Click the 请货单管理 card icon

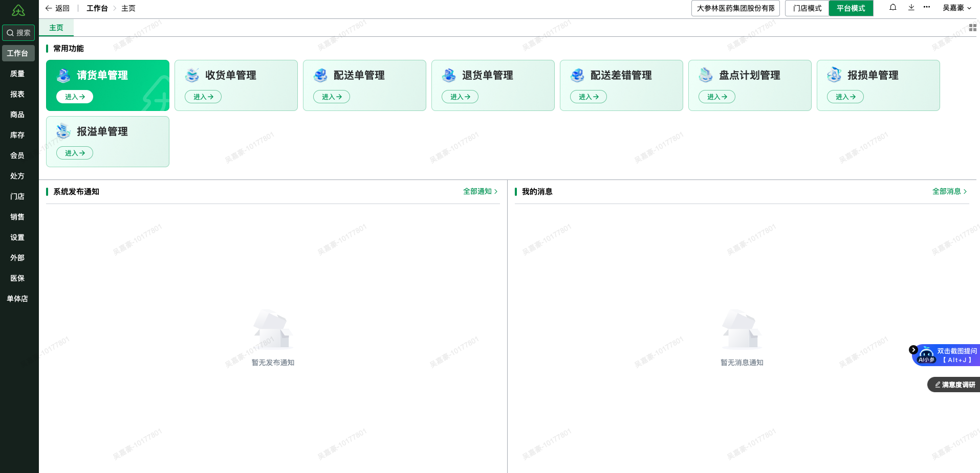point(63,75)
